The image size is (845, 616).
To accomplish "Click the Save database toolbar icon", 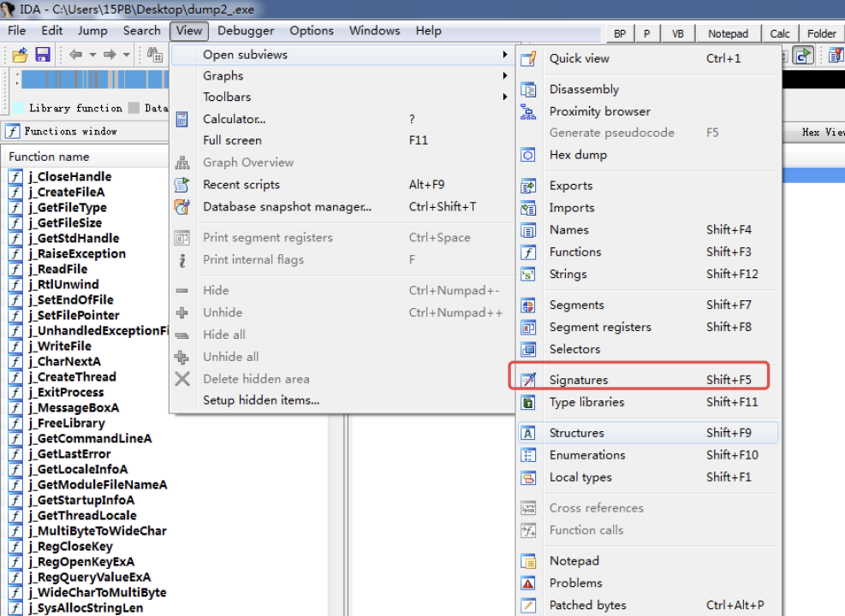I will [42, 55].
